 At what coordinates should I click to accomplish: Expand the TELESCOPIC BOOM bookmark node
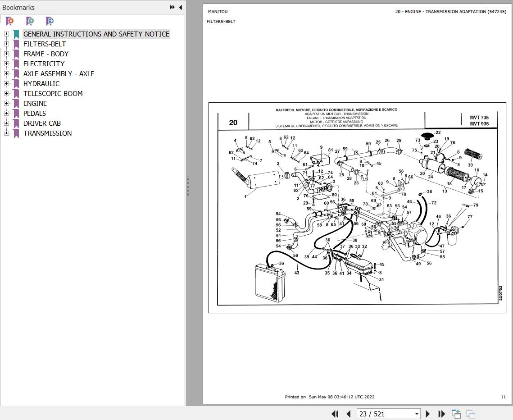pos(6,93)
